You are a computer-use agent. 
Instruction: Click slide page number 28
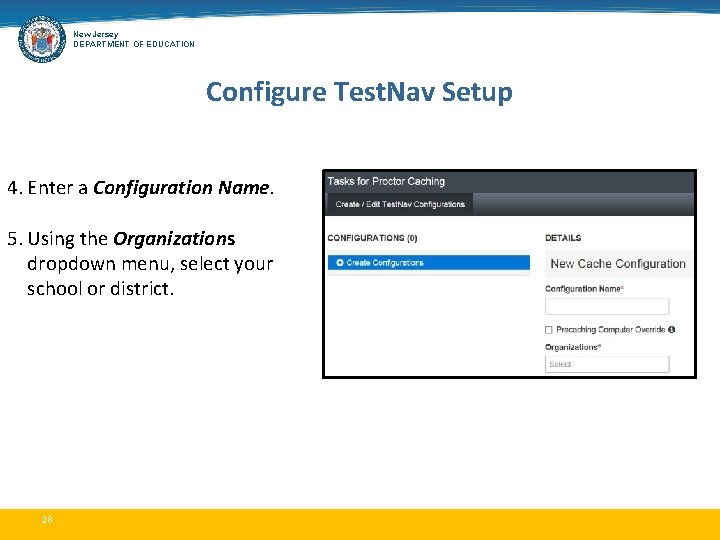coord(47,520)
